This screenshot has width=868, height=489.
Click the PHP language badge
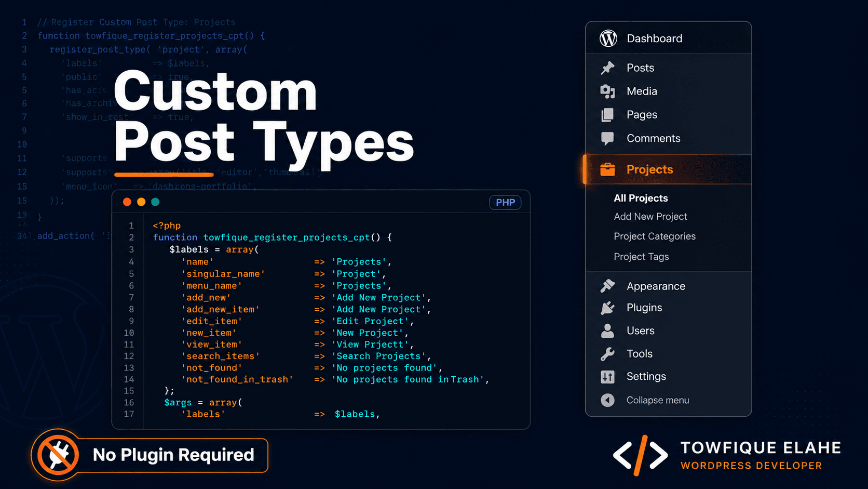coord(505,203)
